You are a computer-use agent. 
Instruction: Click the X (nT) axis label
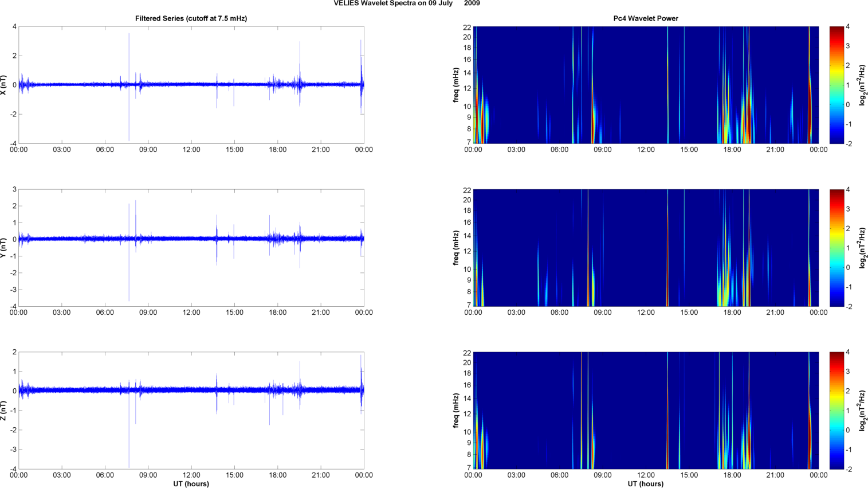click(4, 85)
